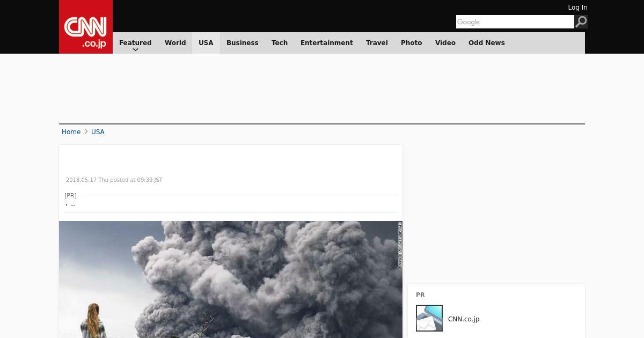Image resolution: width=644 pixels, height=338 pixels.
Task: Focus the Google search field
Action: tap(515, 21)
